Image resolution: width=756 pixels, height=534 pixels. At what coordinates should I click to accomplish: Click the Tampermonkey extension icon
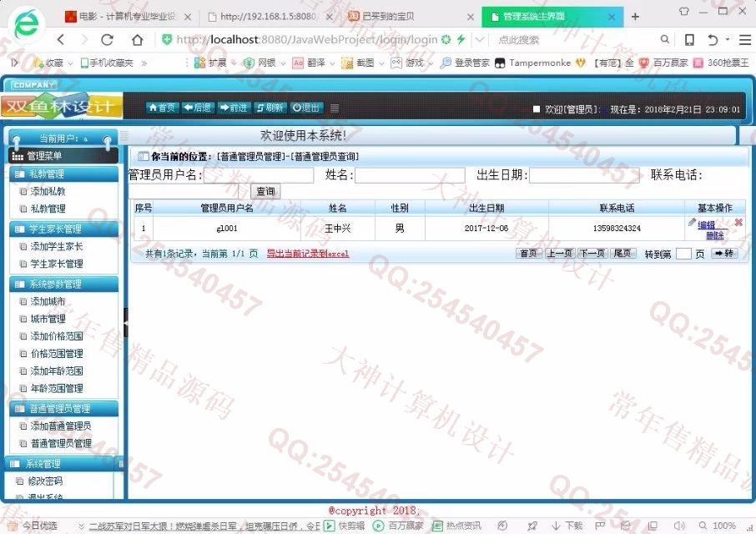(500, 63)
